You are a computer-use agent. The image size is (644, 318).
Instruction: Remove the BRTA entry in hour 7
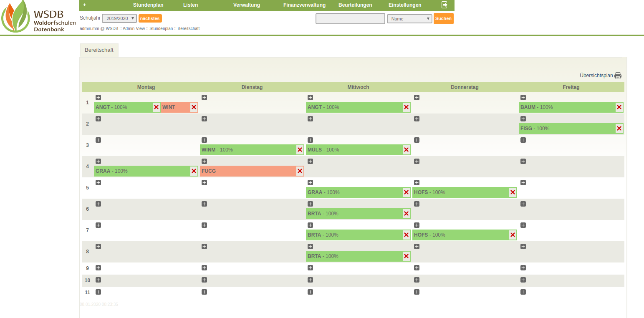click(406, 235)
